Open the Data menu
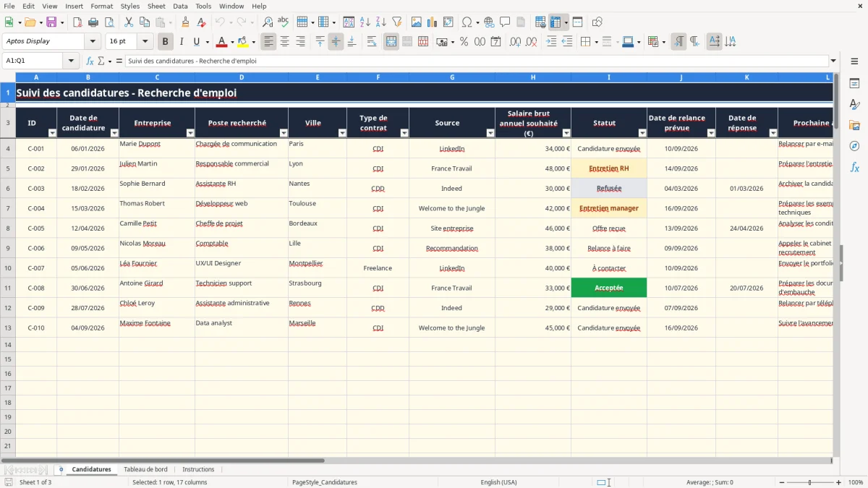This screenshot has width=868, height=488. pos(180,6)
